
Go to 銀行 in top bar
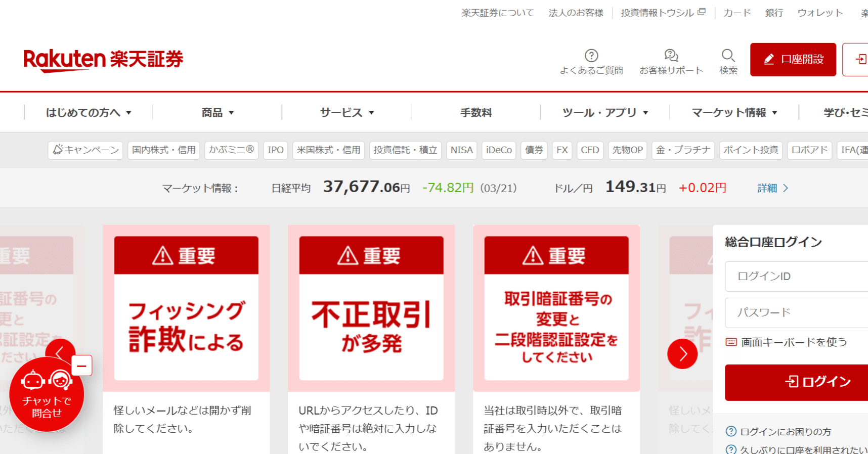(774, 13)
